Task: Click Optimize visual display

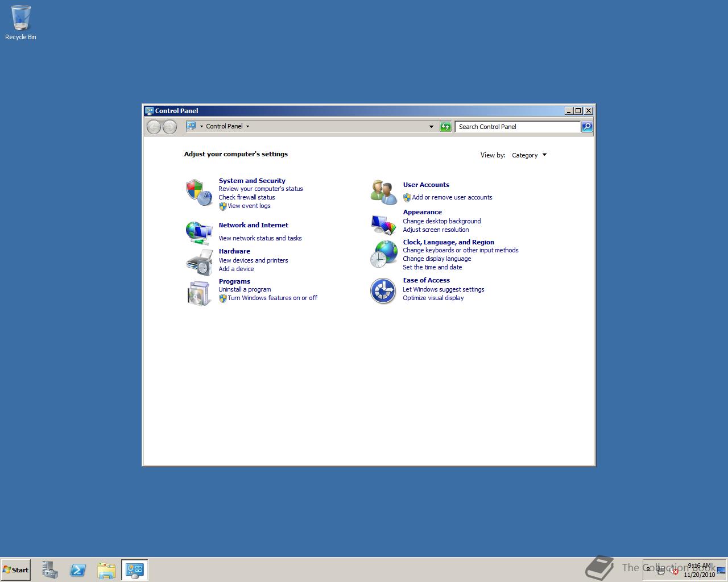Action: [x=433, y=298]
